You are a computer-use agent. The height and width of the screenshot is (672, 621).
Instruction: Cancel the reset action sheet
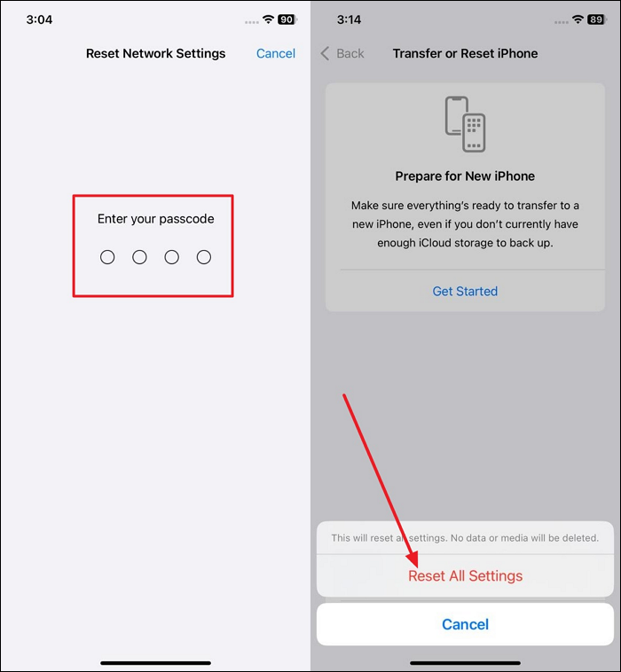466,624
